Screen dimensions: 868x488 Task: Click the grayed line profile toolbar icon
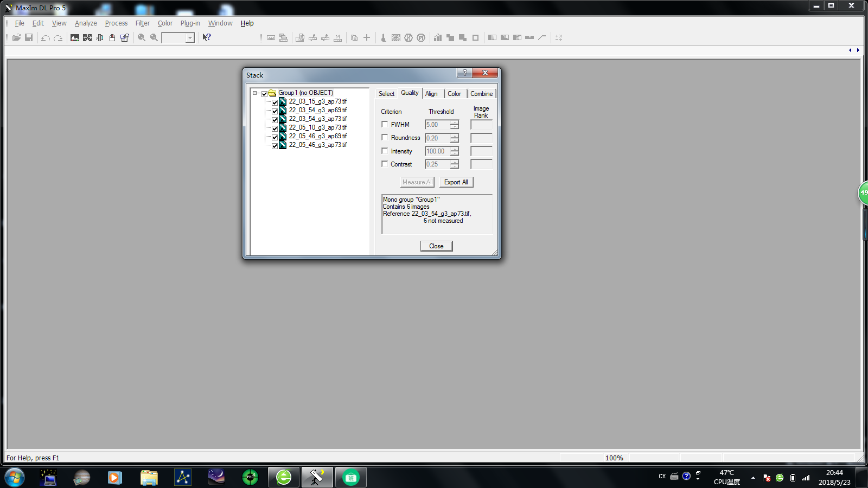[542, 37]
